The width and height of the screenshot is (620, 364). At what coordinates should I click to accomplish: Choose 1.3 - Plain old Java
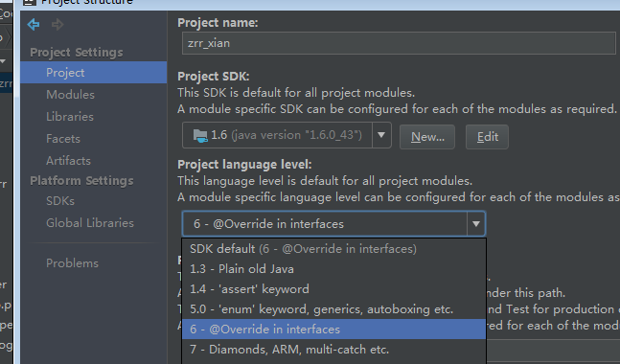pyautogui.click(x=333, y=269)
